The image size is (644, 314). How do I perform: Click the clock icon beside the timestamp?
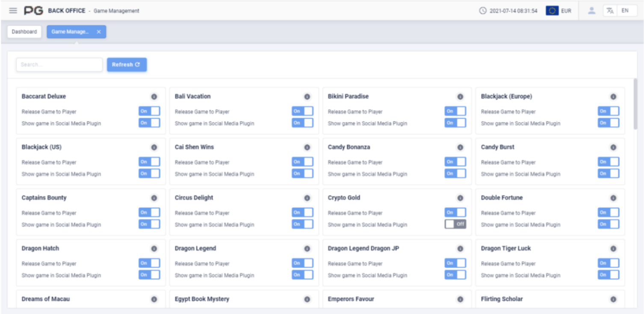point(483,11)
